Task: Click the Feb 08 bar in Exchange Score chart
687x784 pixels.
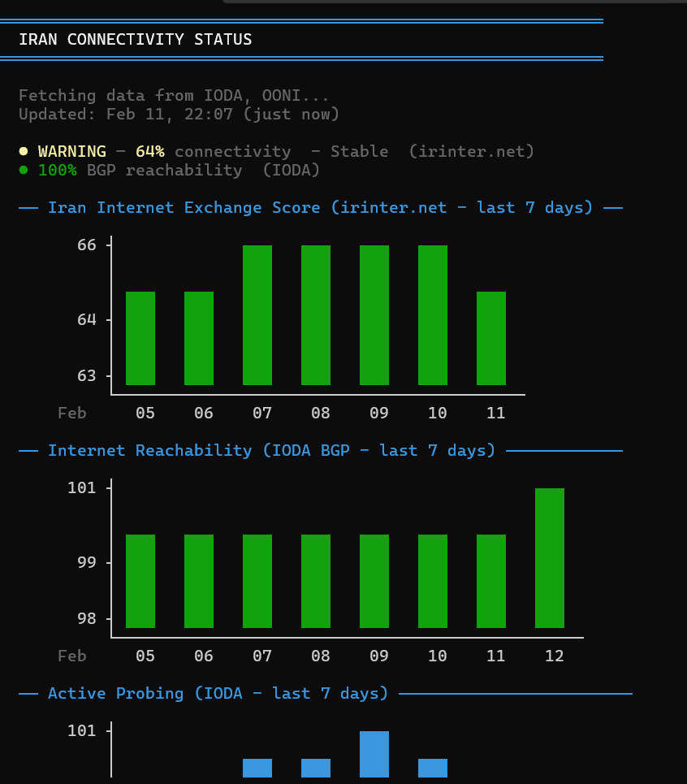Action: coord(316,315)
